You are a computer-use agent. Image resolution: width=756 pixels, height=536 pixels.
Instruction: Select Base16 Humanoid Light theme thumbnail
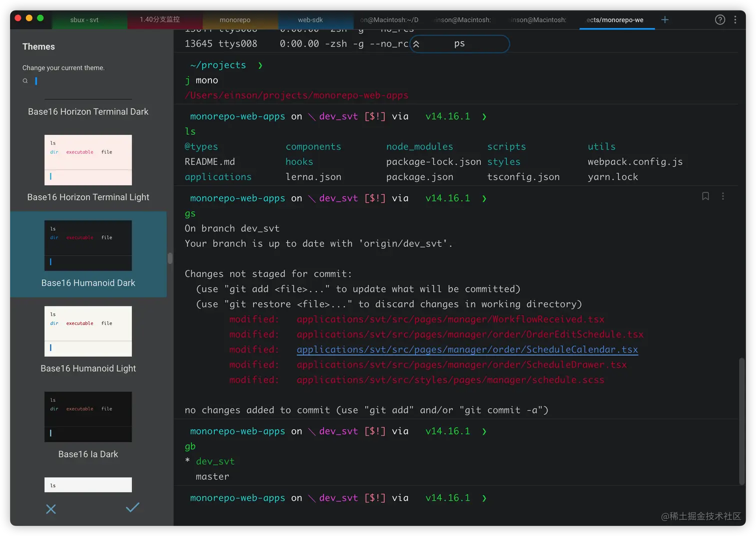coord(88,331)
